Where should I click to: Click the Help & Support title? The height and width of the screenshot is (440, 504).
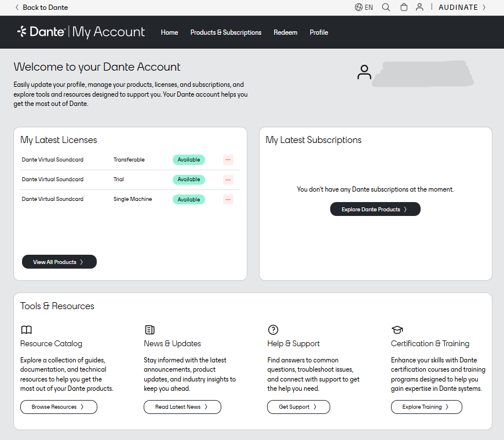click(x=294, y=344)
